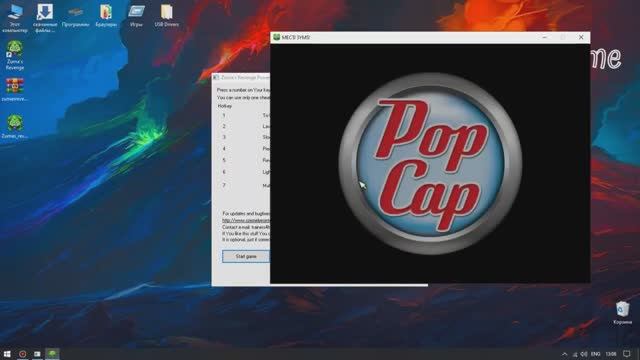The height and width of the screenshot is (360, 640).
Task: Minimize the PopCap game window
Action: click(x=544, y=37)
